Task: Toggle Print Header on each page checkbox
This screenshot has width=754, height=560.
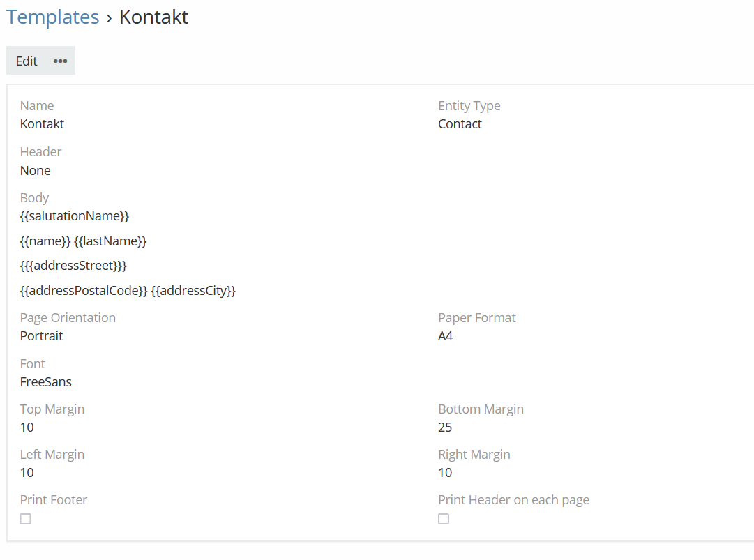Action: [444, 519]
